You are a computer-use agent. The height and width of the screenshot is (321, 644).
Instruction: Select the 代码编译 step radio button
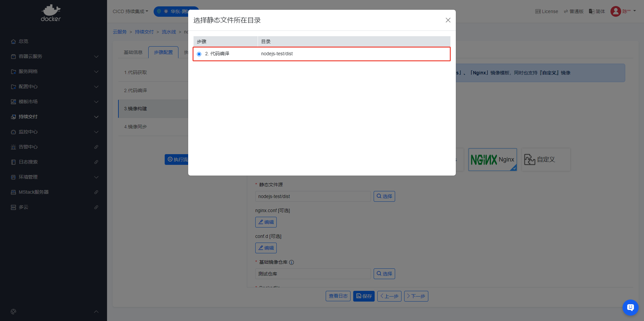point(199,54)
